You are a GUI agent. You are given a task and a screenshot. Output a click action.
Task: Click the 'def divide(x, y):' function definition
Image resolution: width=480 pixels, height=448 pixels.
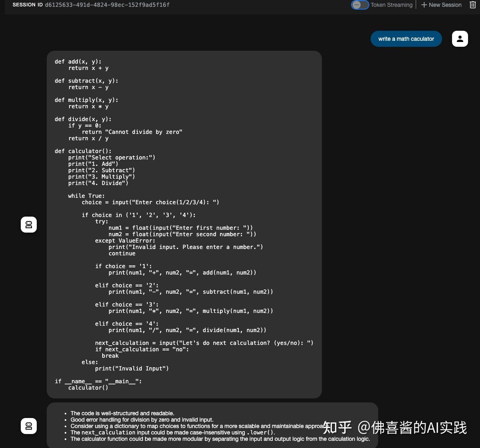pyautogui.click(x=83, y=119)
